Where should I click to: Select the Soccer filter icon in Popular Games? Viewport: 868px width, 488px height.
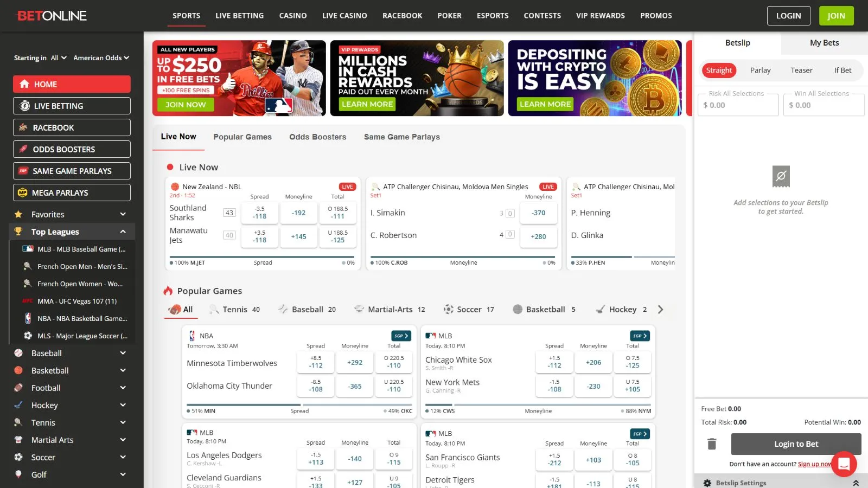click(448, 310)
